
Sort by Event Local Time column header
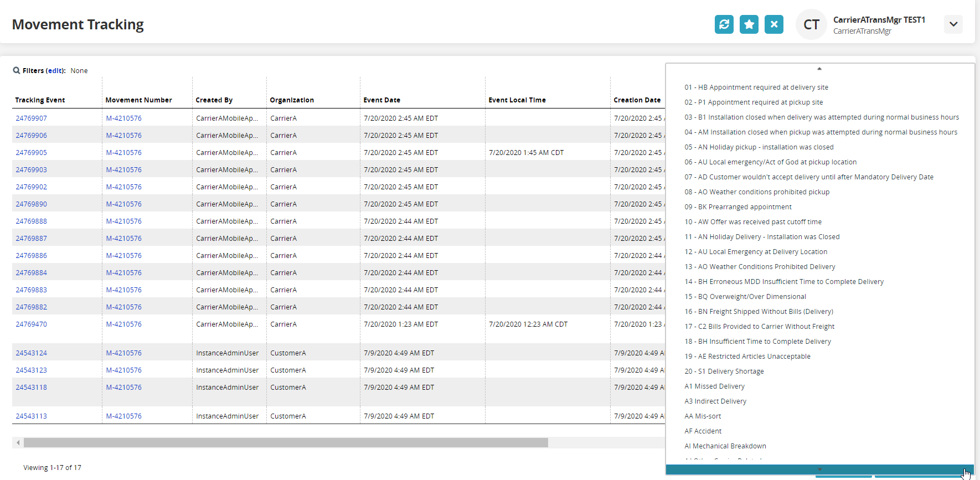[517, 100]
